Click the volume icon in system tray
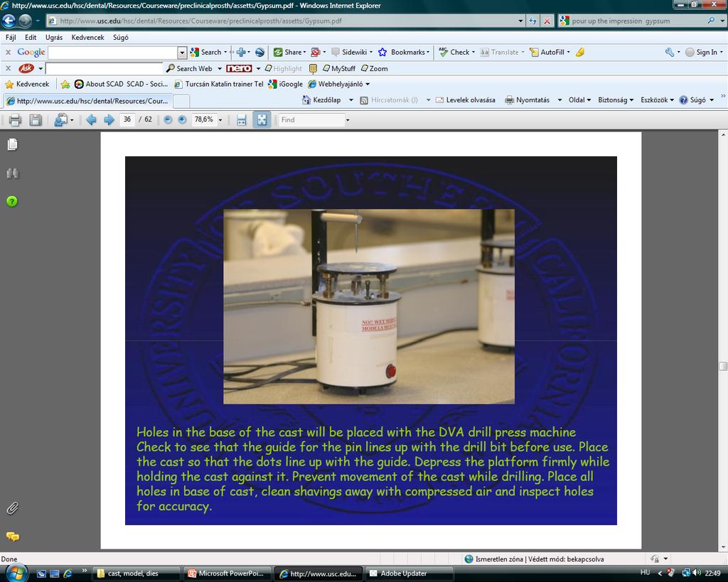Screen dimensions: 728x582 (697, 573)
